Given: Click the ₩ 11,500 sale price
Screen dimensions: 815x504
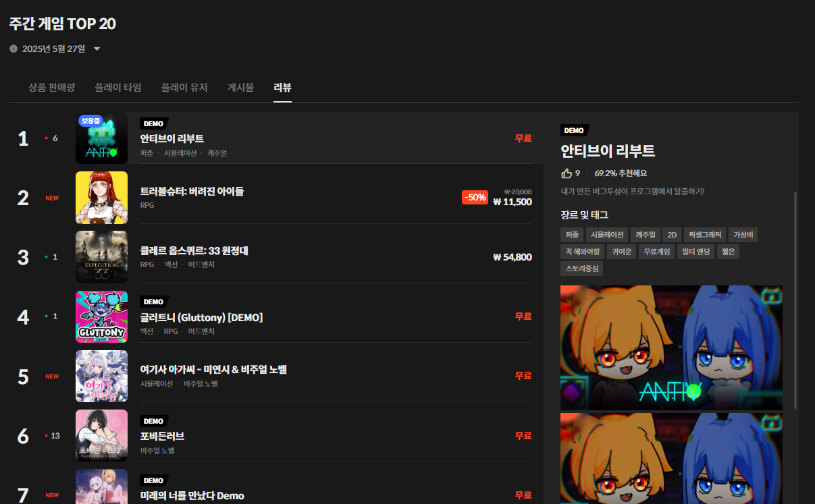Looking at the screenshot, I should pos(512,201).
